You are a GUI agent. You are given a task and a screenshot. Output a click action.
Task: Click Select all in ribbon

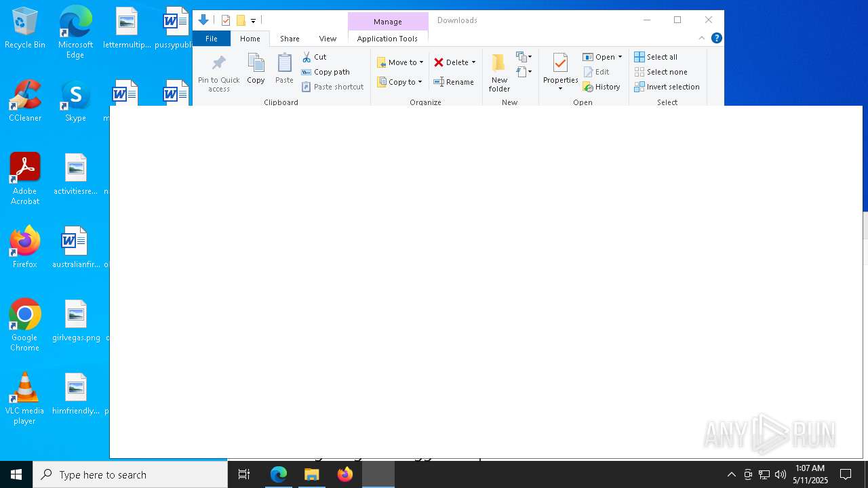point(656,57)
